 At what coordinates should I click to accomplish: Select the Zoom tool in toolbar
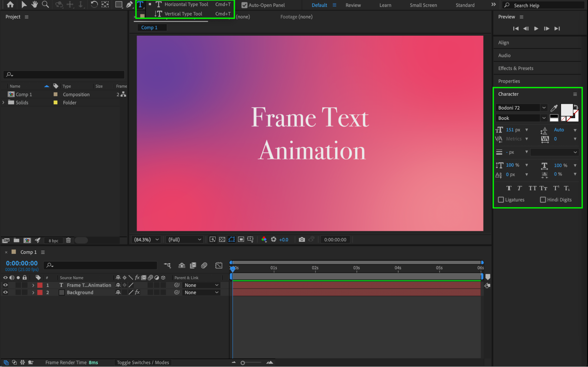45,4
